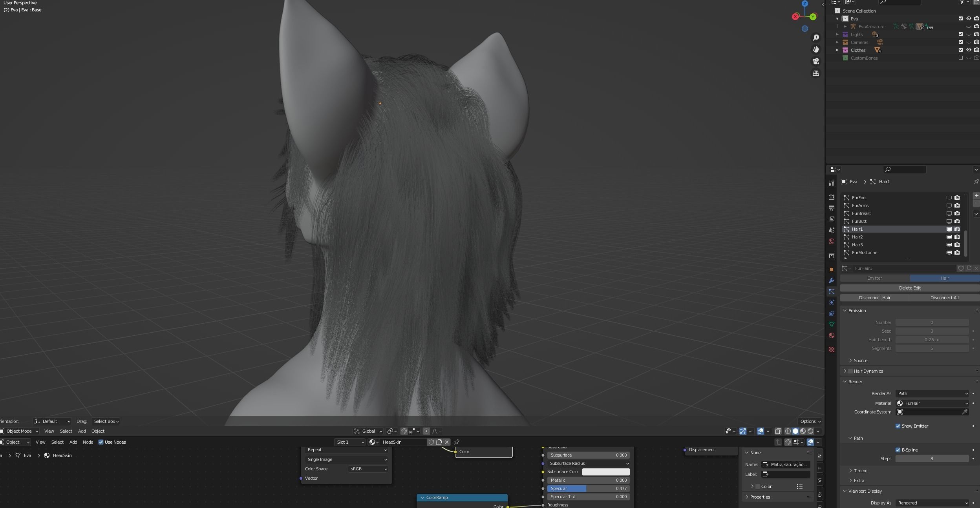Toggle the B-Spline checkbox

[898, 450]
